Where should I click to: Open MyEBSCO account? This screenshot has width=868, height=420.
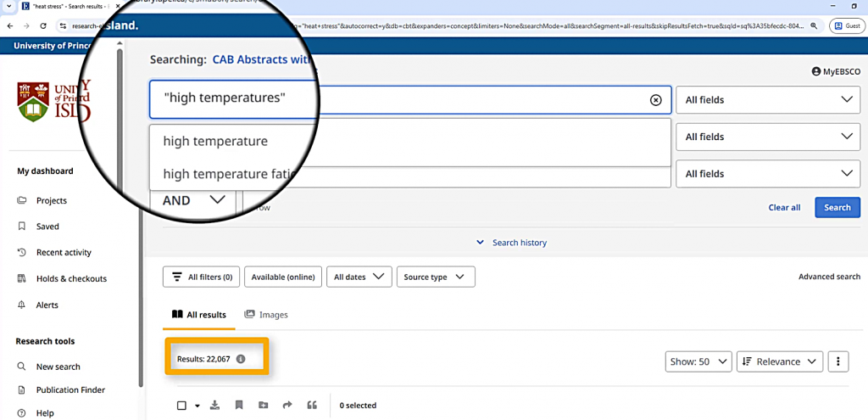coord(836,72)
